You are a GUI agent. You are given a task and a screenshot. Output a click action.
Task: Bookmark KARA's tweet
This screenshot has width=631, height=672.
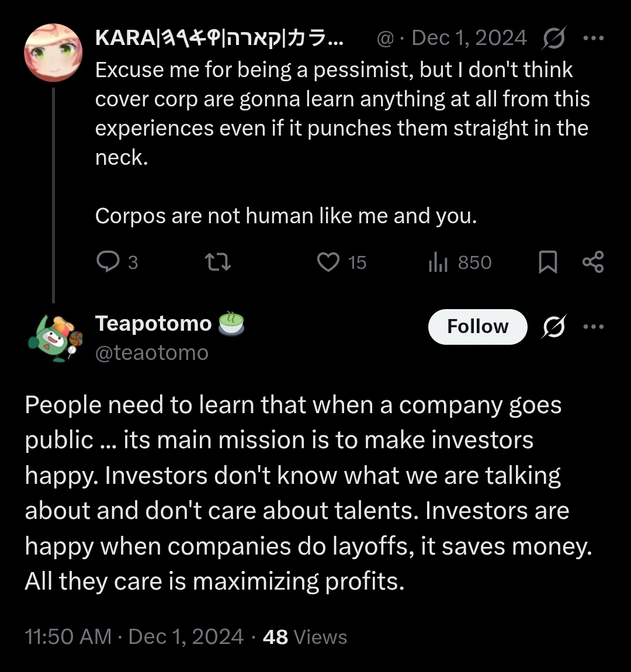click(548, 262)
